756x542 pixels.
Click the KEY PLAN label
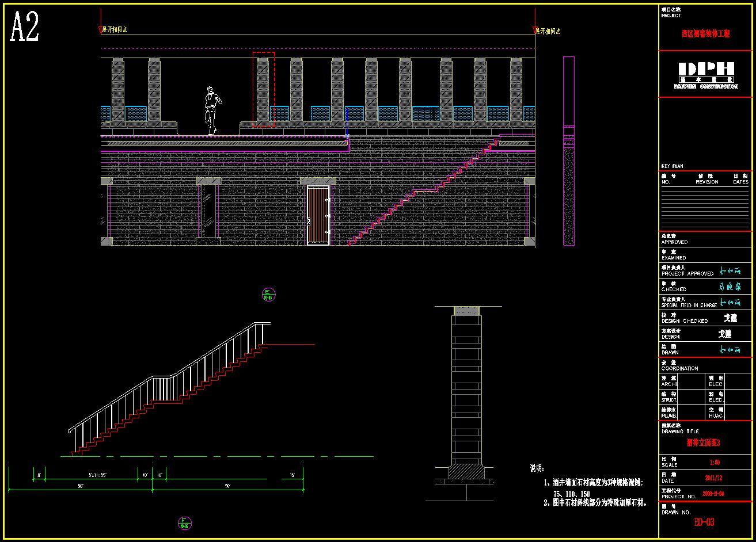tap(672, 166)
